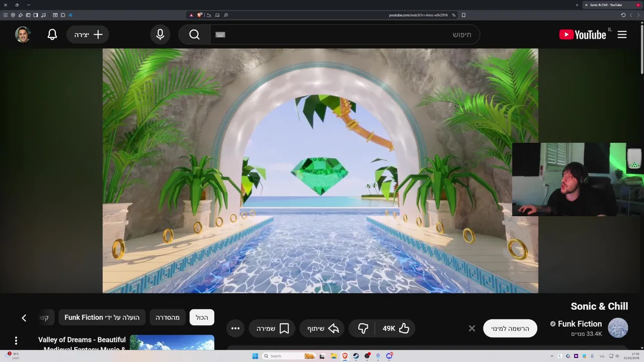Open the virtual keyboard icon in search

pyautogui.click(x=220, y=35)
